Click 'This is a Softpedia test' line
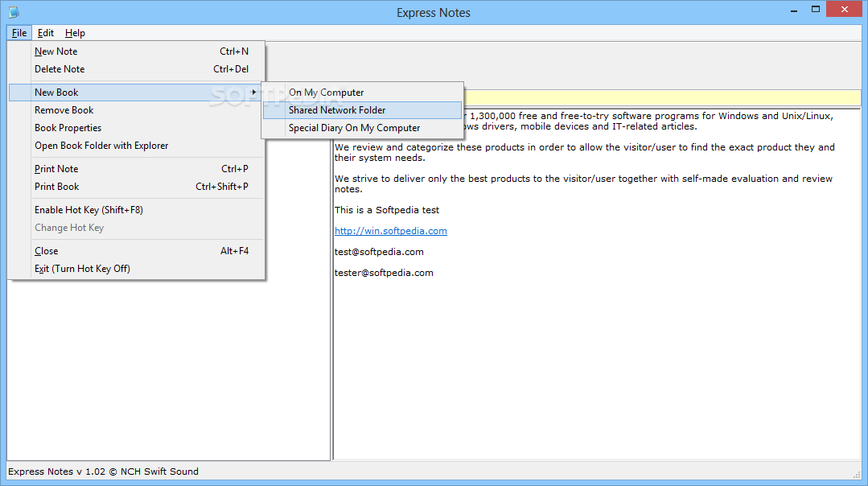This screenshot has height=486, width=868. point(387,210)
